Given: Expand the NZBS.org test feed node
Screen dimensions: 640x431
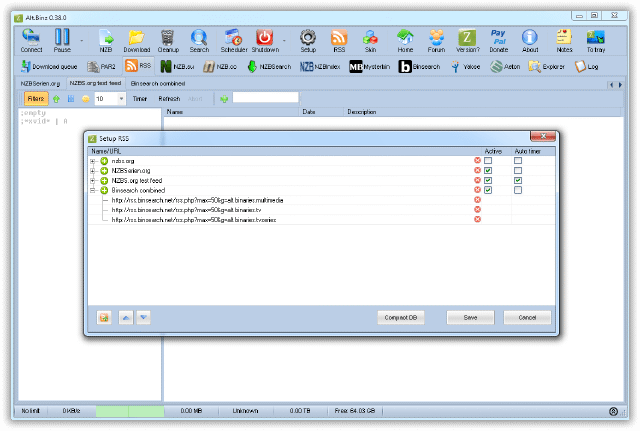Looking at the screenshot, I should (93, 181).
